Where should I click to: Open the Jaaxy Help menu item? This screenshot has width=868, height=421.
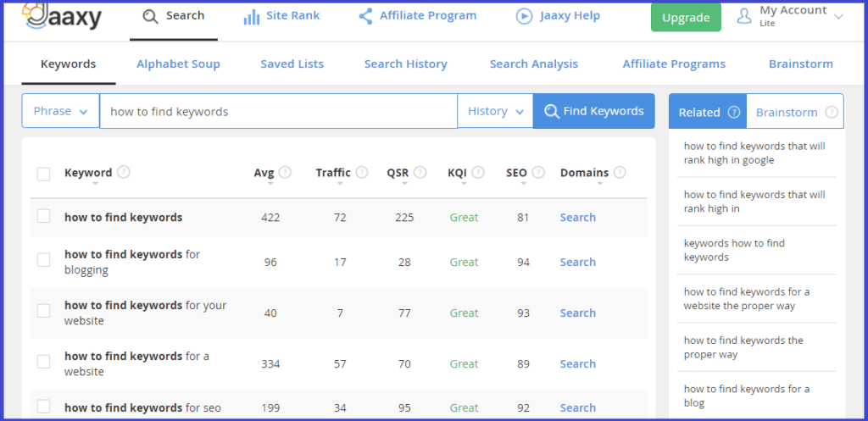[558, 16]
